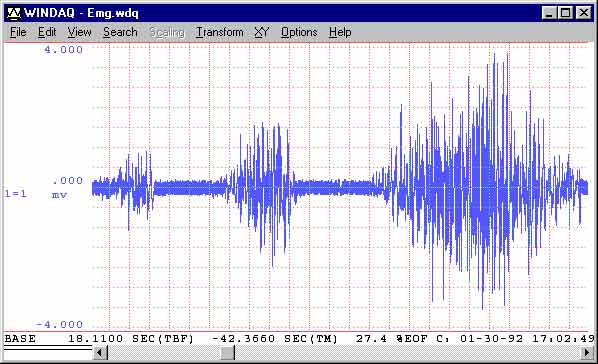Image resolution: width=598 pixels, height=364 pixels.
Task: Open the Options menu
Action: point(299,32)
